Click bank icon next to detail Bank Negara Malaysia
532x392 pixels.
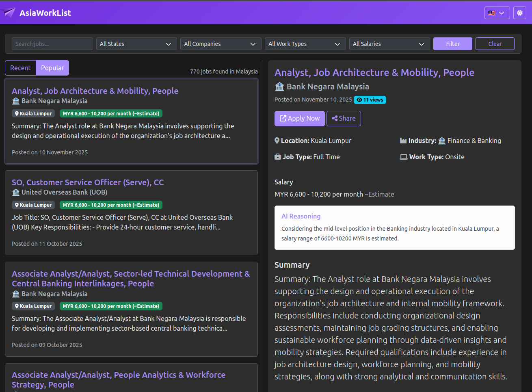279,87
